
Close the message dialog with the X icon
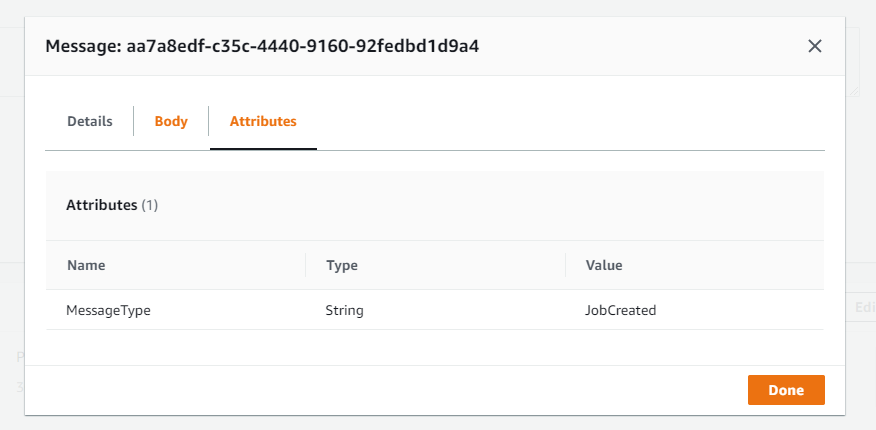pyautogui.click(x=814, y=46)
